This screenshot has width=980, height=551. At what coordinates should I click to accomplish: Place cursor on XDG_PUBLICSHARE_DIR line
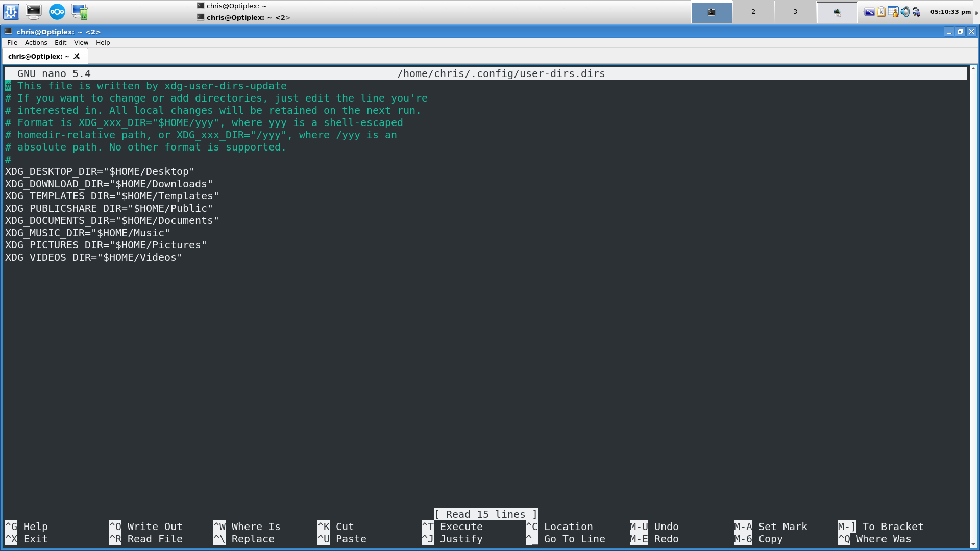pos(109,209)
